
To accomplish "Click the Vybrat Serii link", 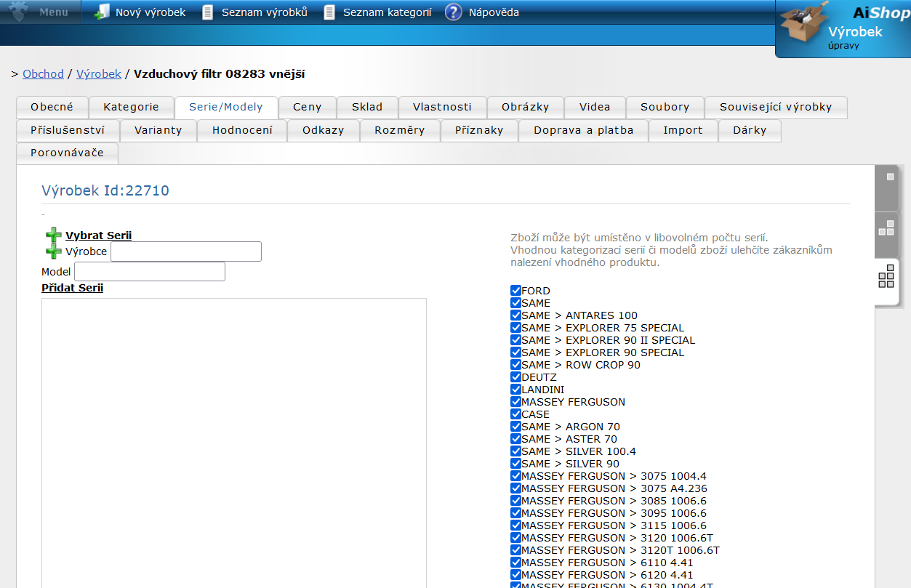I will (x=99, y=235).
